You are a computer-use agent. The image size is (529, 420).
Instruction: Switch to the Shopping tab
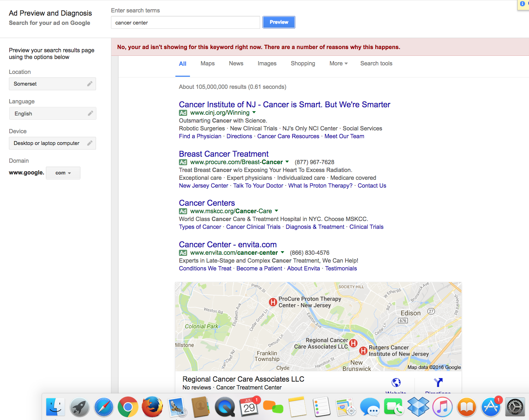[x=303, y=63]
